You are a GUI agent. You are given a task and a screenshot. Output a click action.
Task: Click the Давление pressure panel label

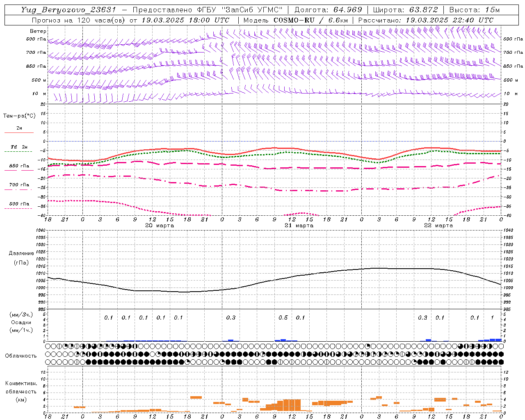(x=21, y=253)
